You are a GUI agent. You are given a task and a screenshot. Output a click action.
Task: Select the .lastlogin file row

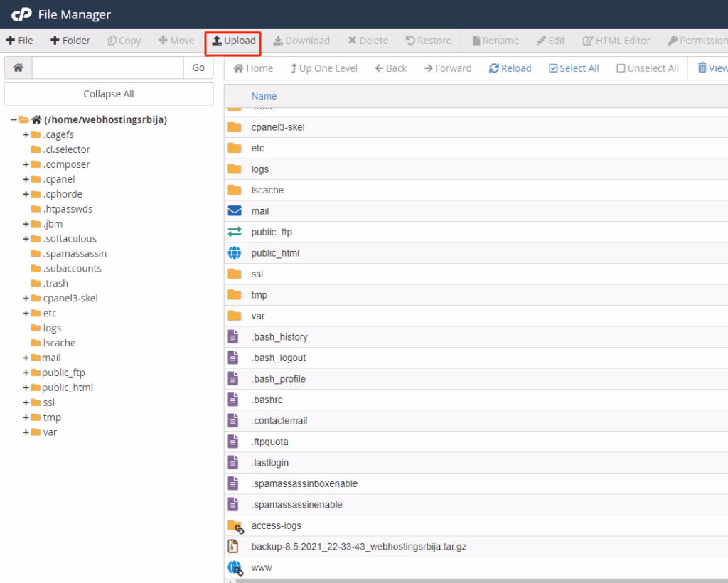[x=476, y=463]
